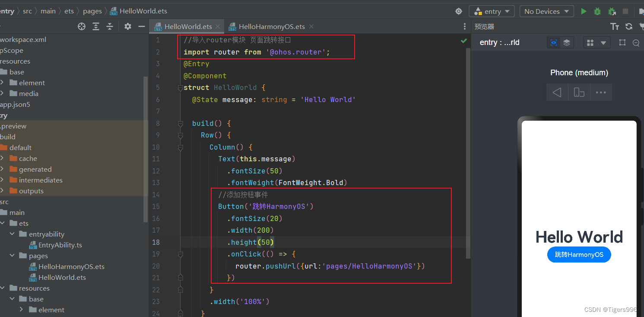
Task: Start debugging with the green bug icon
Action: (597, 11)
